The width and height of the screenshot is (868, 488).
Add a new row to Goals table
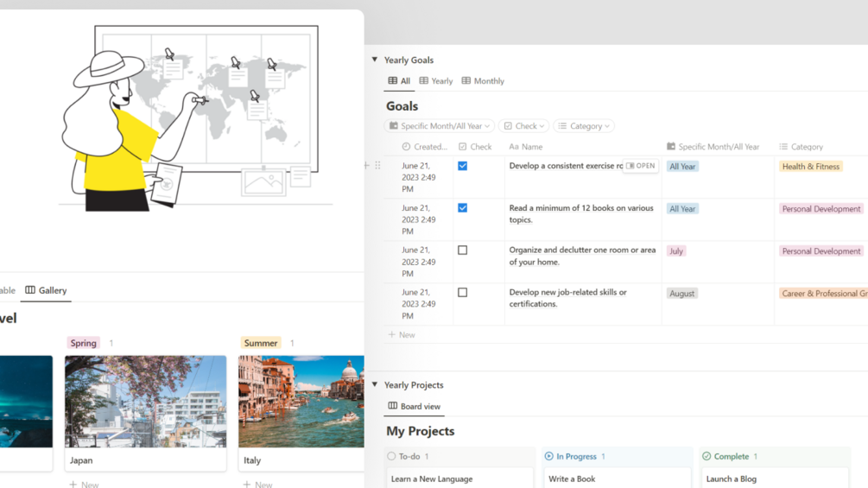click(x=402, y=334)
